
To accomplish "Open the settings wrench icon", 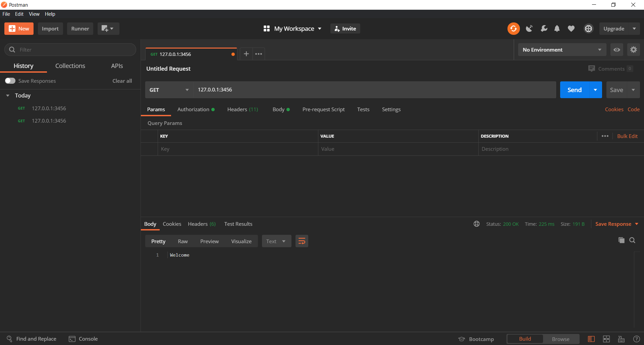I will pos(544,29).
